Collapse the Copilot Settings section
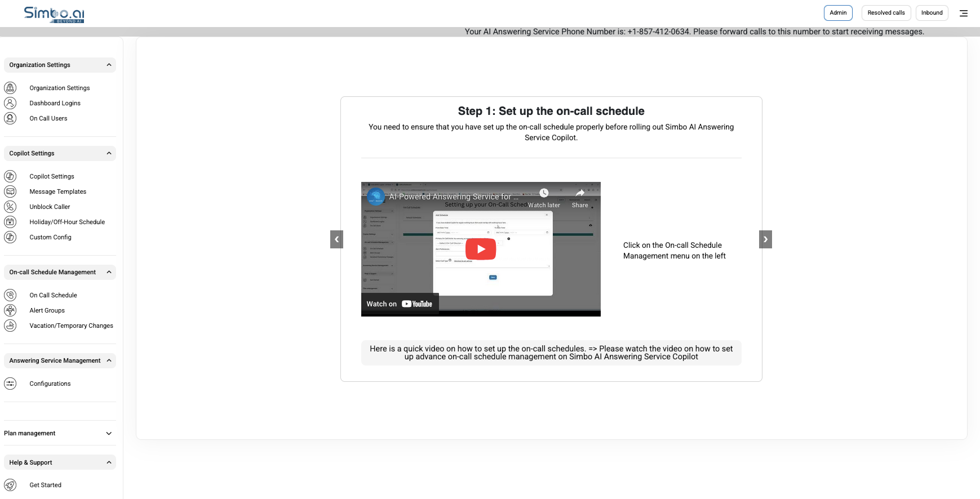Image resolution: width=980 pixels, height=499 pixels. pos(109,153)
